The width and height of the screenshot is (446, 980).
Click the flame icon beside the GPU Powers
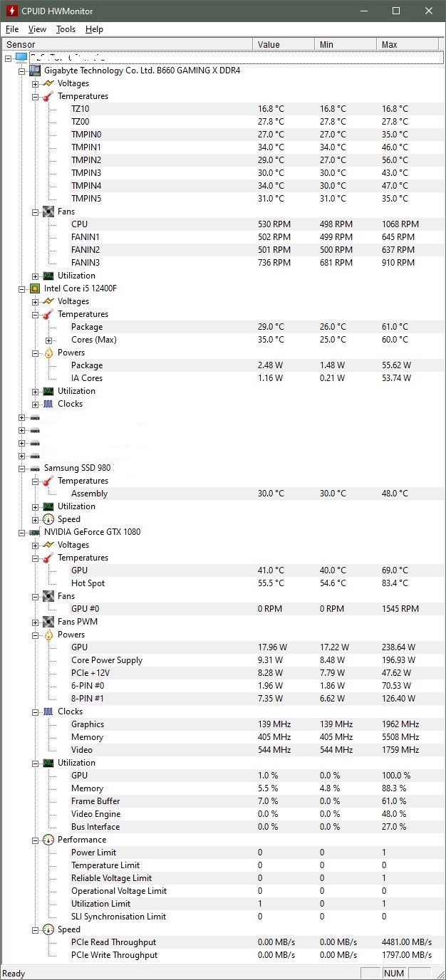[x=48, y=635]
